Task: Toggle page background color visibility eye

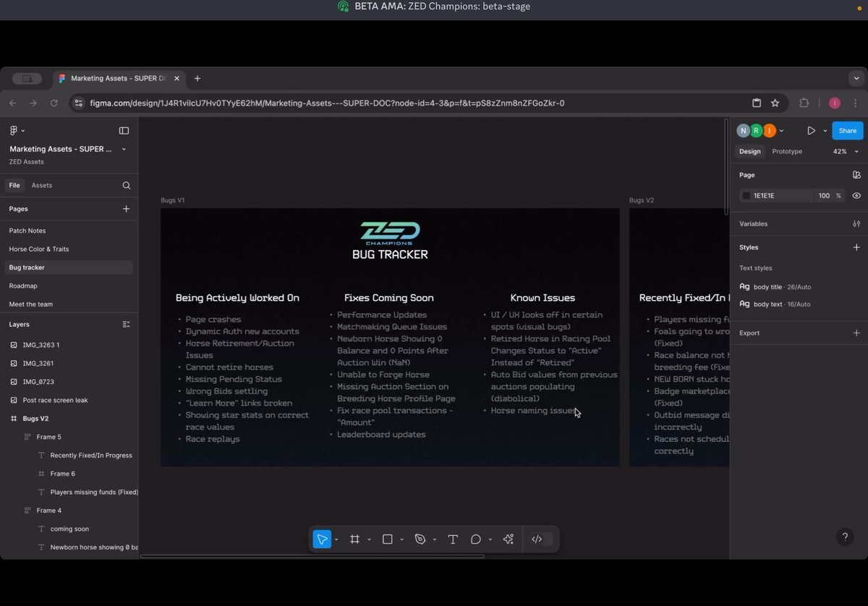Action: [x=856, y=195]
